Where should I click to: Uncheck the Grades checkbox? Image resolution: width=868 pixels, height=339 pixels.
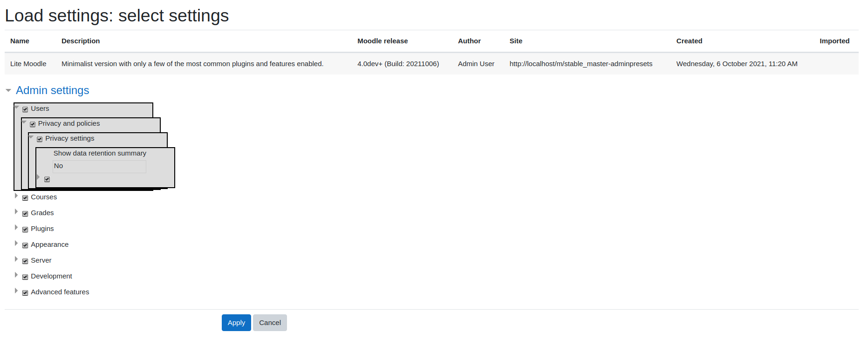25,214
